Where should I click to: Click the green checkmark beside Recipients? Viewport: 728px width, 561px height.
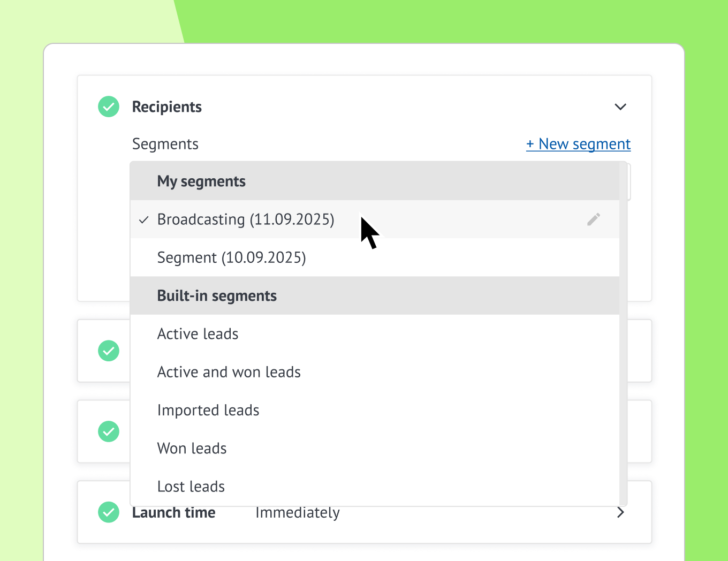(109, 107)
